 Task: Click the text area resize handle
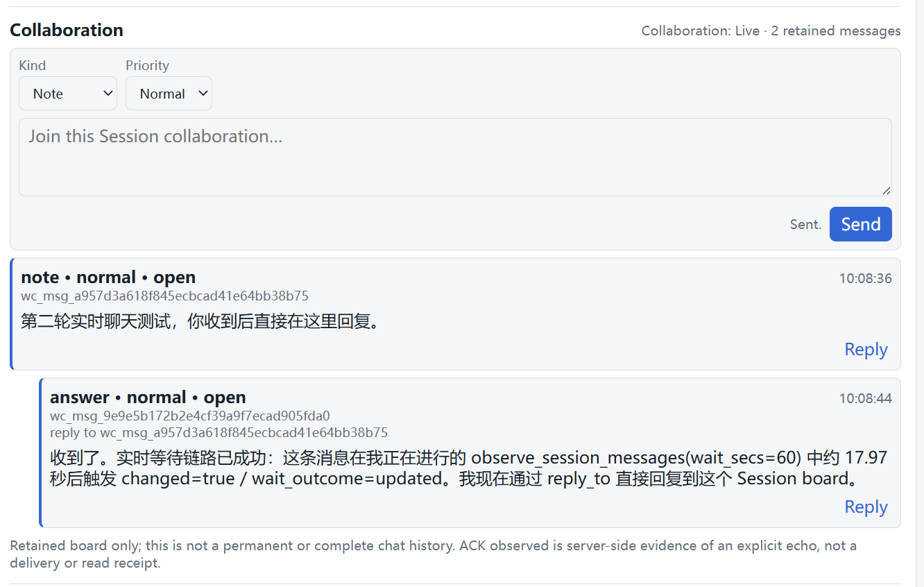[886, 190]
